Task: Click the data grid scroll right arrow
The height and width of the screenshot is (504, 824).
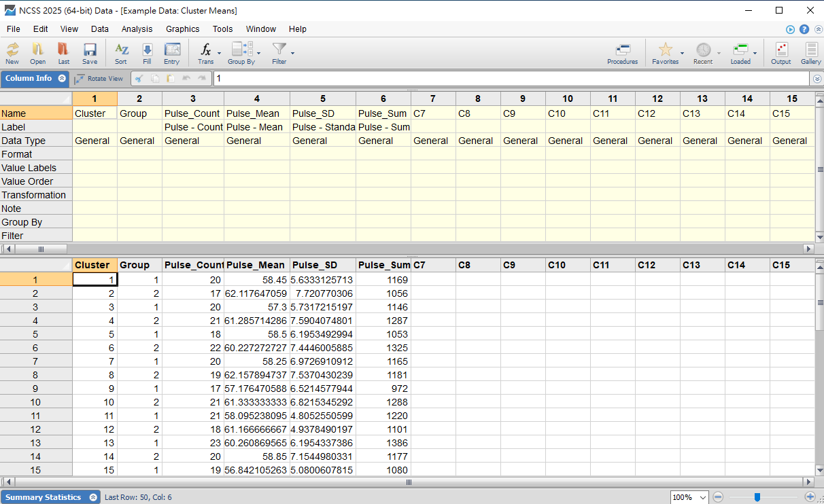Action: tap(809, 482)
